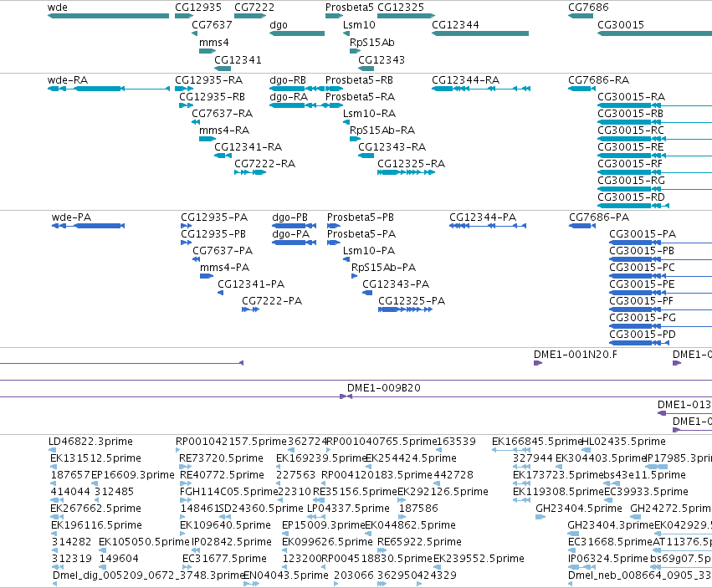Select EST LD46822.3prime
Image resolution: width=712 pixels, height=588 pixels.
52,450
